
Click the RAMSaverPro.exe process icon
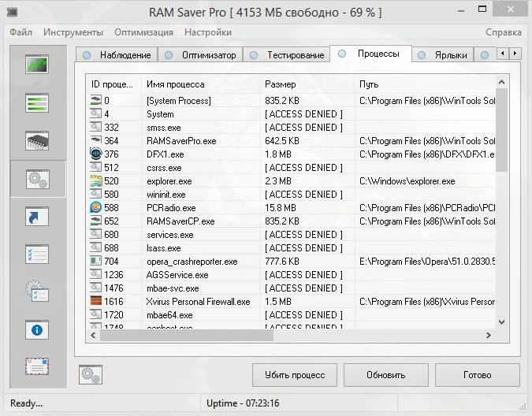point(95,140)
